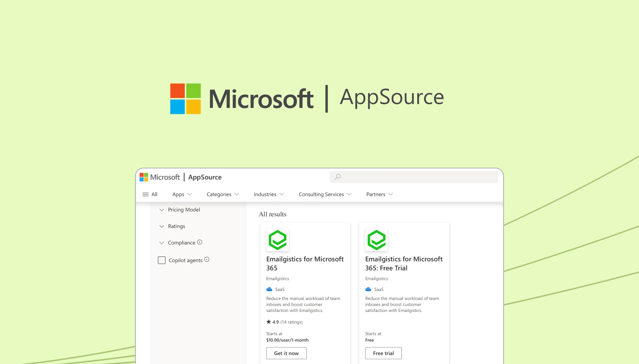
Task: Click Emailgistics logo on Free Trial card
Action: tap(377, 240)
